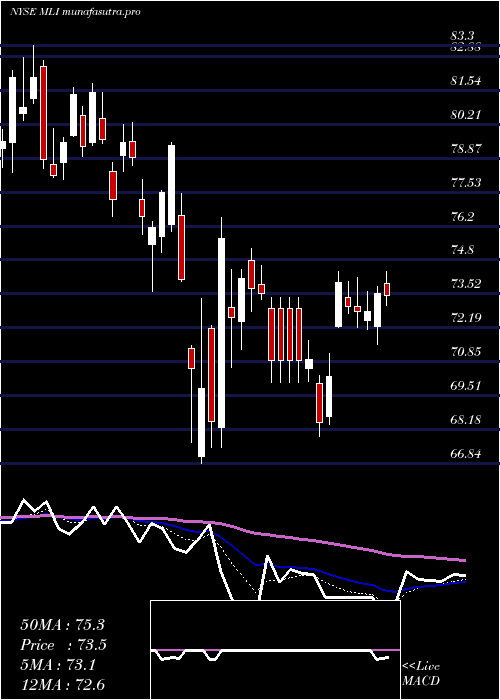This screenshot has width=500, height=700.
Task: Click the 72.19 price axis label
Action: click(466, 318)
